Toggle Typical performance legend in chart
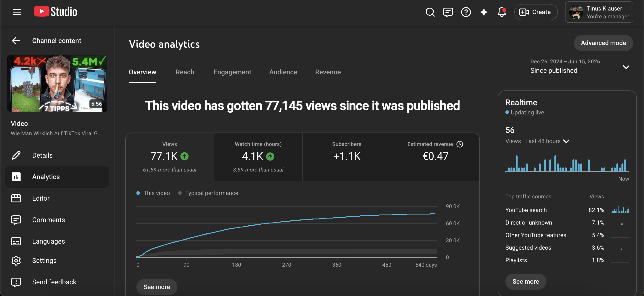 (208, 193)
